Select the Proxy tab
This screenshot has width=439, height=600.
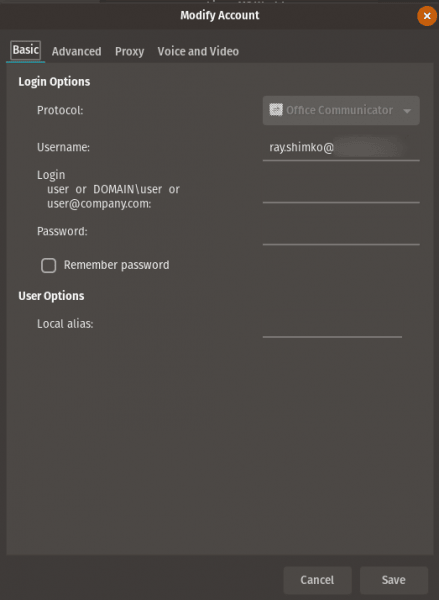pos(130,51)
